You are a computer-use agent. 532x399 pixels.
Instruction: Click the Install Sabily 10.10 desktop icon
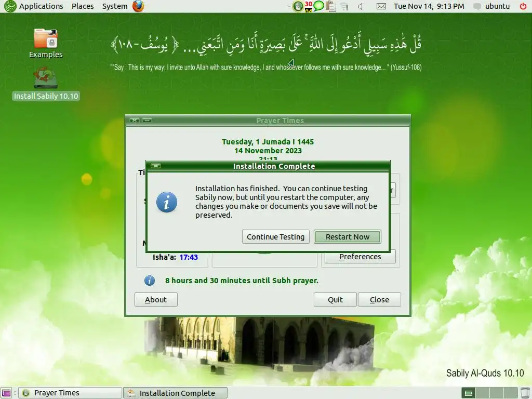tap(46, 84)
